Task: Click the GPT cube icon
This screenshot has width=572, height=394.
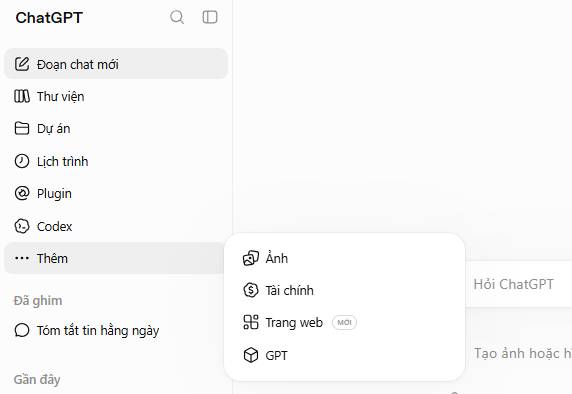Action: coord(251,355)
